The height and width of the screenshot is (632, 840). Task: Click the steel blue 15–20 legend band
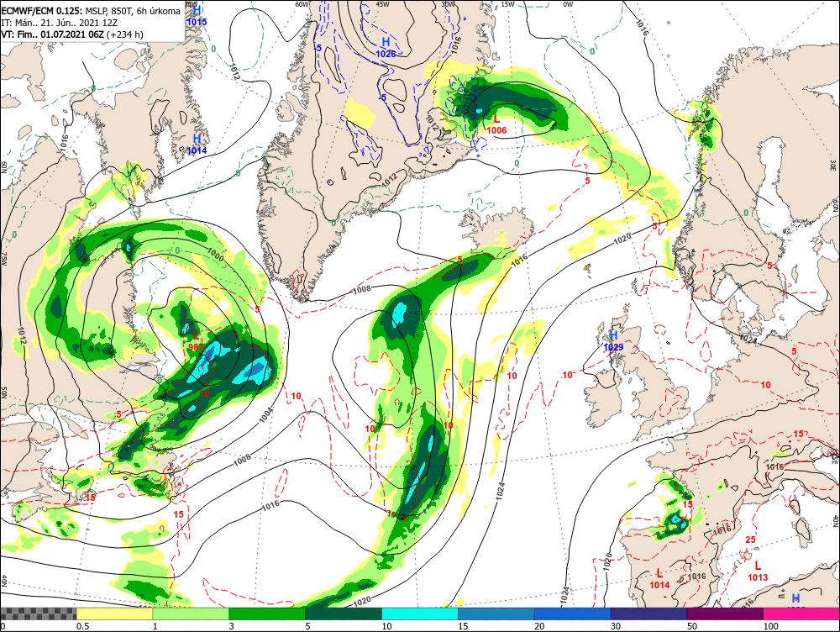(496, 614)
